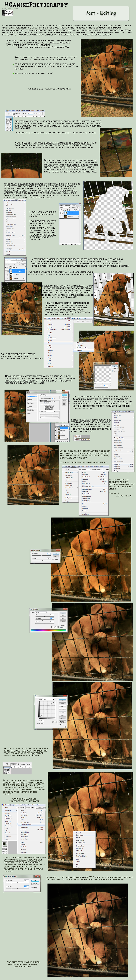Toggle the eye icon of Layer 47 in the two-layer panel
Screen dimensions: 136x980
pyautogui.click(x=61, y=213)
